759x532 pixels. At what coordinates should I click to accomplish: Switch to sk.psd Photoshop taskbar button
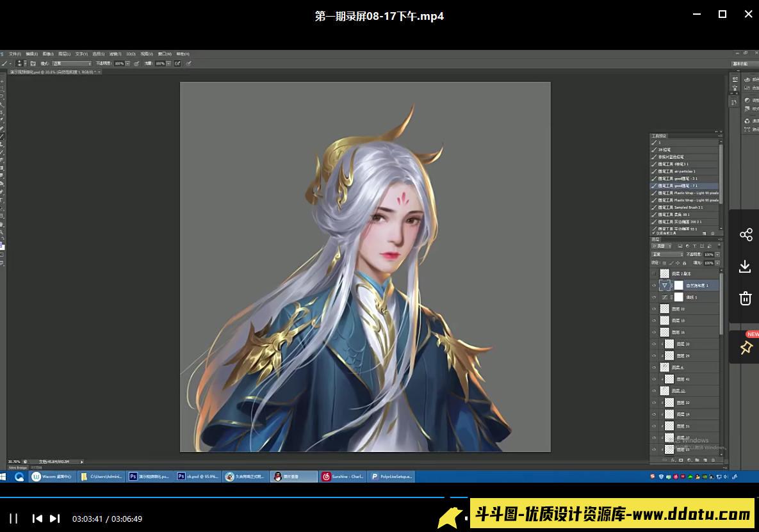(x=197, y=476)
